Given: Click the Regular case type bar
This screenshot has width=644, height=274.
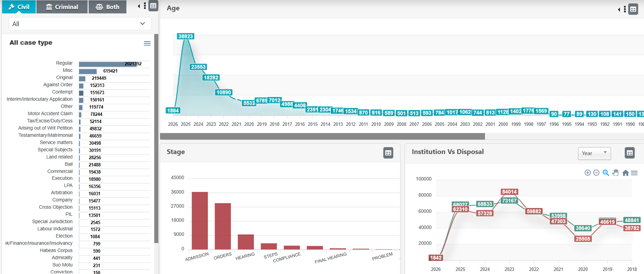Looking at the screenshot, I should point(108,64).
